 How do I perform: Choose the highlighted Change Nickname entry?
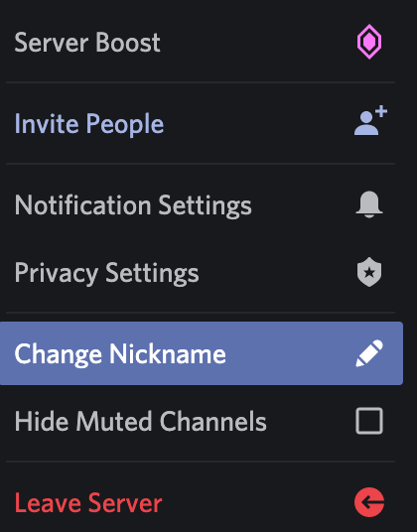tap(202, 353)
